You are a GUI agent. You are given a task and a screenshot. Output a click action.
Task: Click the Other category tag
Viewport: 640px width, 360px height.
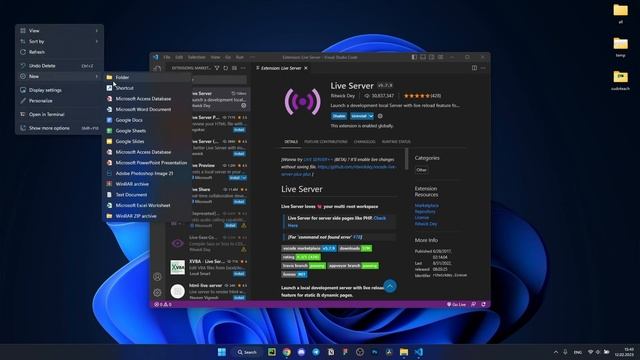click(422, 170)
